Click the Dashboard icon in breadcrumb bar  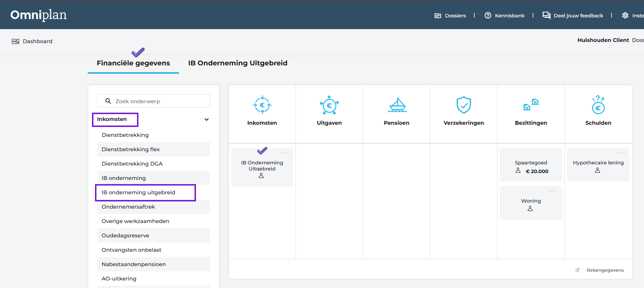(x=16, y=41)
